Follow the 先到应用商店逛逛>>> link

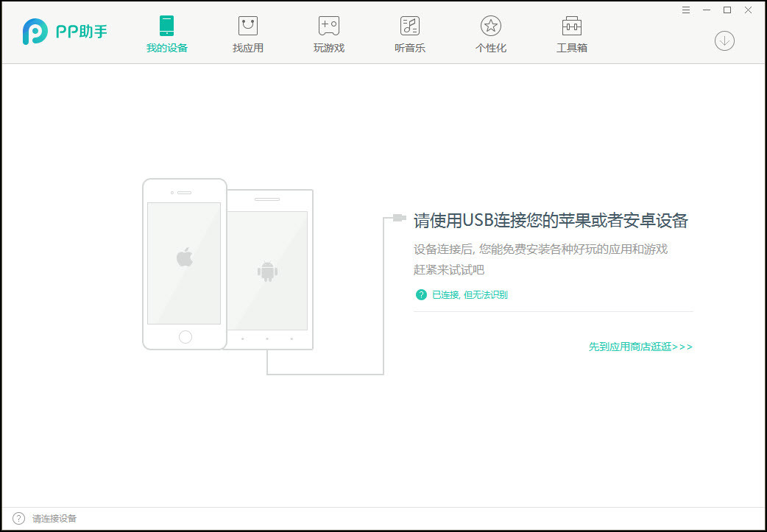640,347
